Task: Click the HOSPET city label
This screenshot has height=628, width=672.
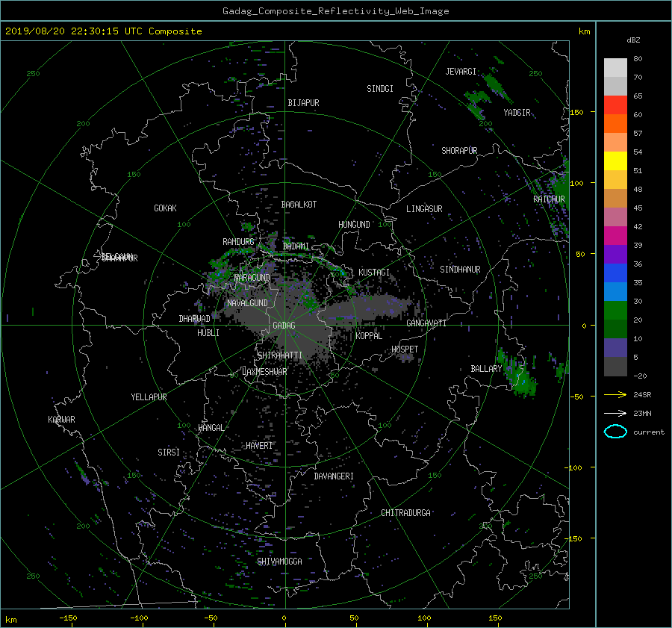Action: pyautogui.click(x=405, y=349)
